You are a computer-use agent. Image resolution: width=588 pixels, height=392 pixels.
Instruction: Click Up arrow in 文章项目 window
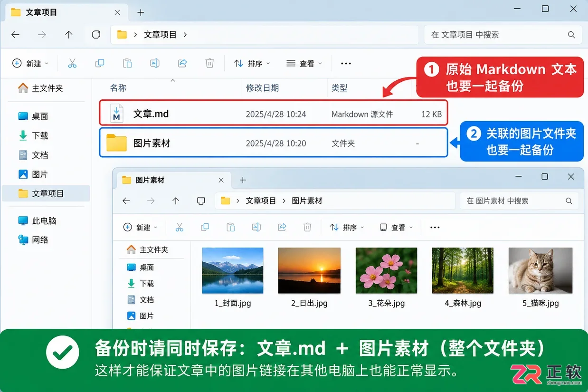[x=69, y=35]
